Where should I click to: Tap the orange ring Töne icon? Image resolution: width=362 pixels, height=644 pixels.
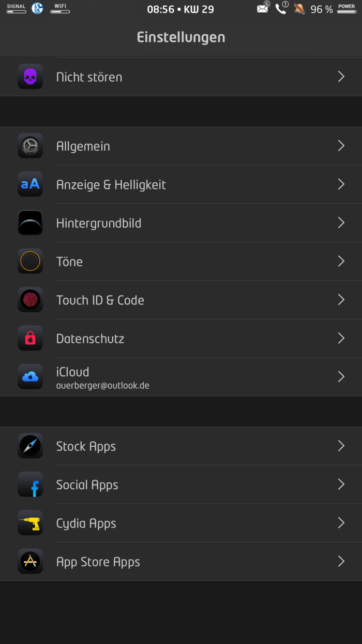tap(30, 261)
